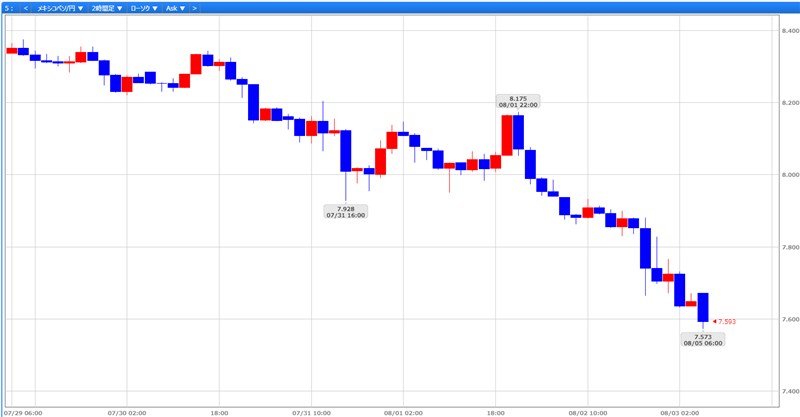This screenshot has height=417, width=800.
Task: Click the 8.175 high price callout
Action: 518,101
